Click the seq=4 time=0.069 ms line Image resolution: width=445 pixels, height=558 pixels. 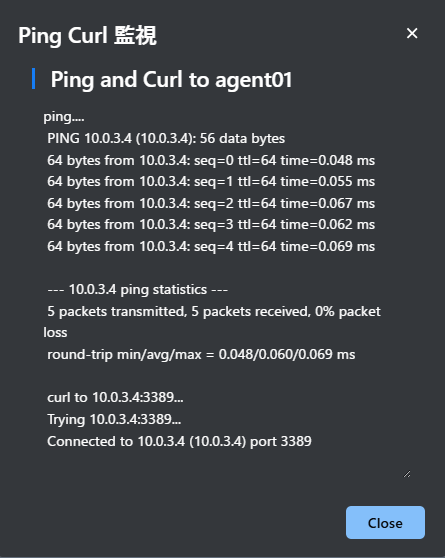(211, 247)
